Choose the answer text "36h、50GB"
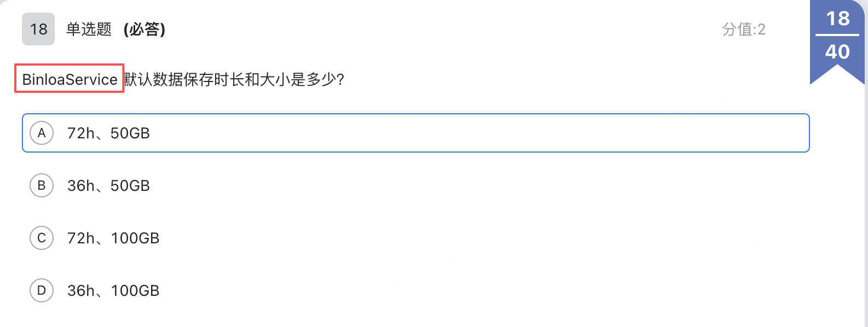 pos(108,186)
